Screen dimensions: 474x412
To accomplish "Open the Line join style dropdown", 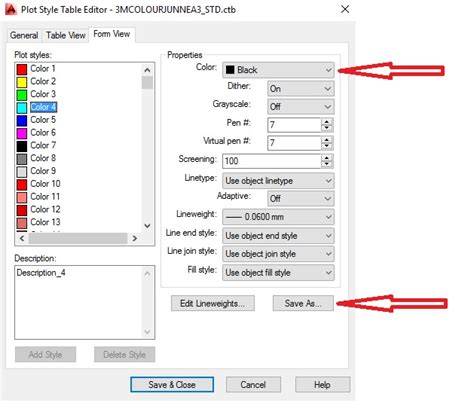I will click(278, 254).
